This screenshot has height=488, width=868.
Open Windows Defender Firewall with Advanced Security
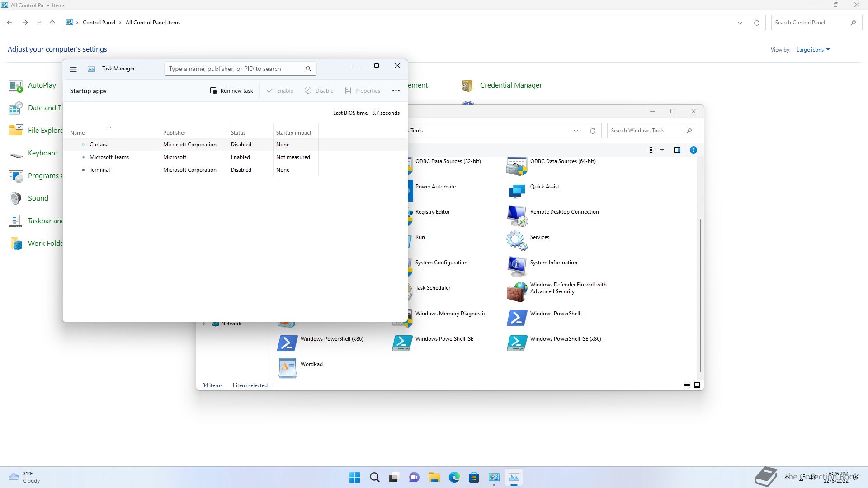tap(557, 291)
